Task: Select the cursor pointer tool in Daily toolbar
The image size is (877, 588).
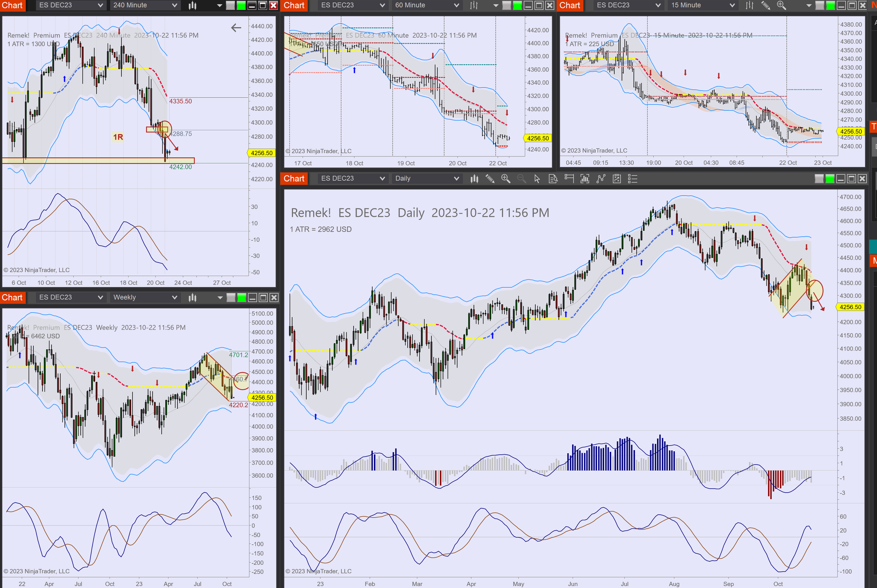Action: point(537,179)
